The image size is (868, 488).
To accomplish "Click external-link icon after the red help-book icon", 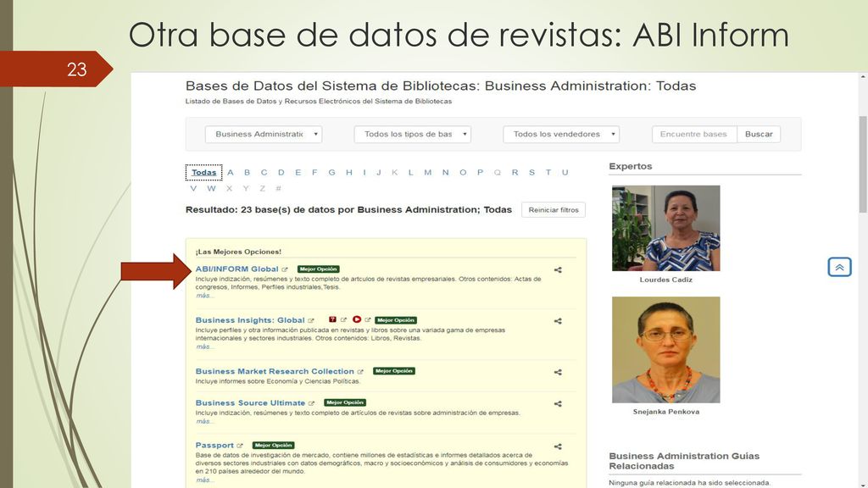I will coord(343,319).
